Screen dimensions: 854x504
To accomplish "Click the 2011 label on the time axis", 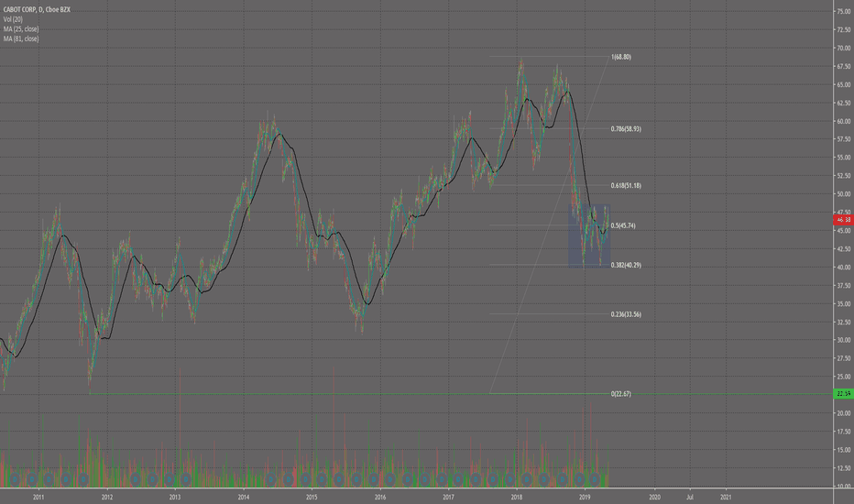I will coord(38,497).
